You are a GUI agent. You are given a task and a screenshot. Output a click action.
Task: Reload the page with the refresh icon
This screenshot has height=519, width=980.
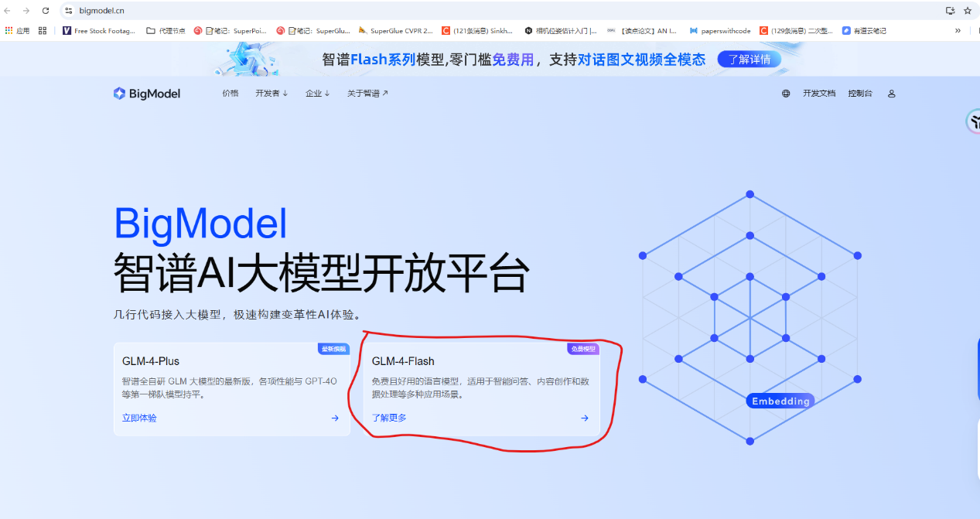coord(45,11)
